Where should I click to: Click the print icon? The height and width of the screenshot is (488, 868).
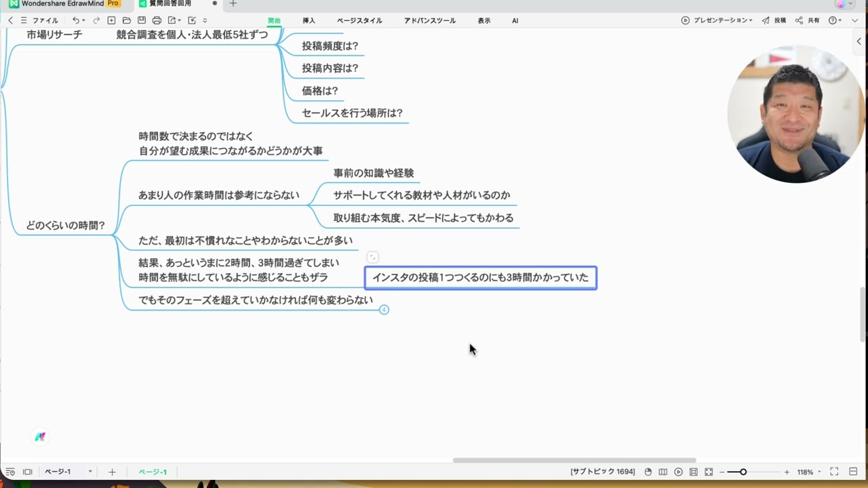point(157,20)
